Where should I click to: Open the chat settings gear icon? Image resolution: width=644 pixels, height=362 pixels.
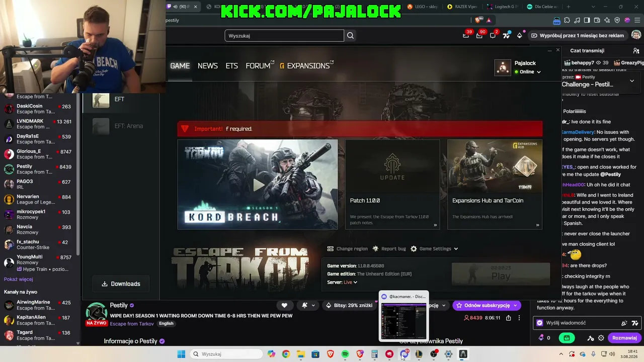pos(601,338)
